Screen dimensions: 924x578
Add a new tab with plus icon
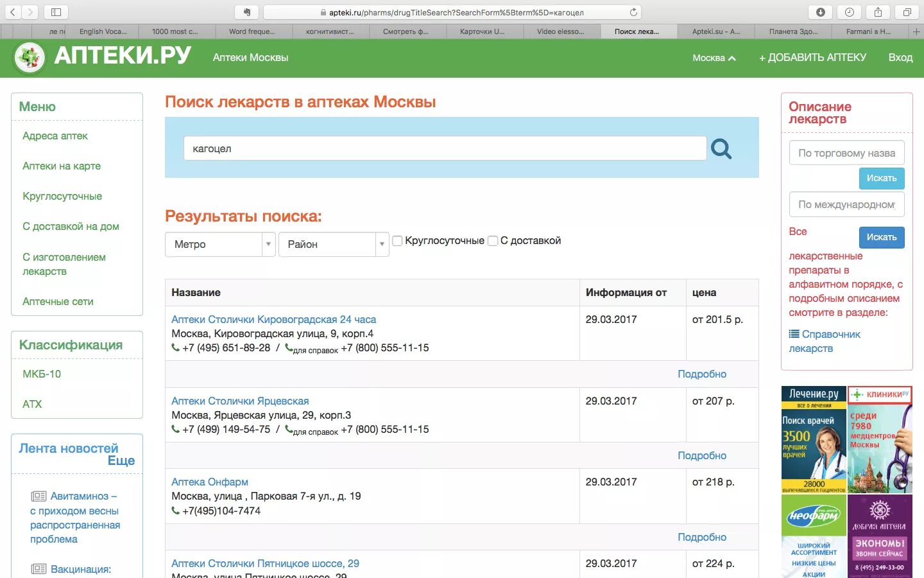[916, 31]
